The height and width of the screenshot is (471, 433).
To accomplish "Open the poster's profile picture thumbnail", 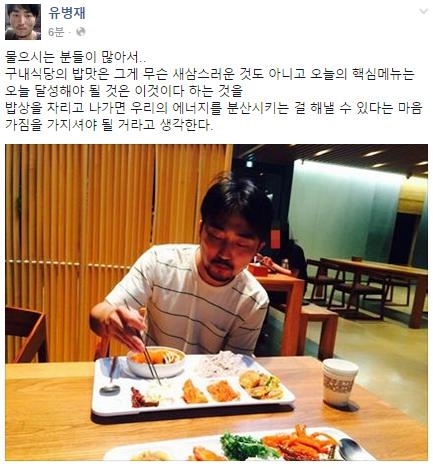I will tap(23, 22).
